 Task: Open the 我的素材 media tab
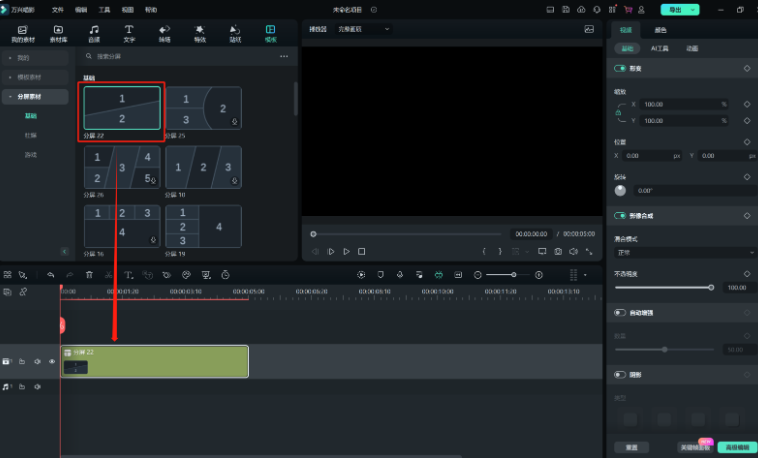[x=22, y=34]
